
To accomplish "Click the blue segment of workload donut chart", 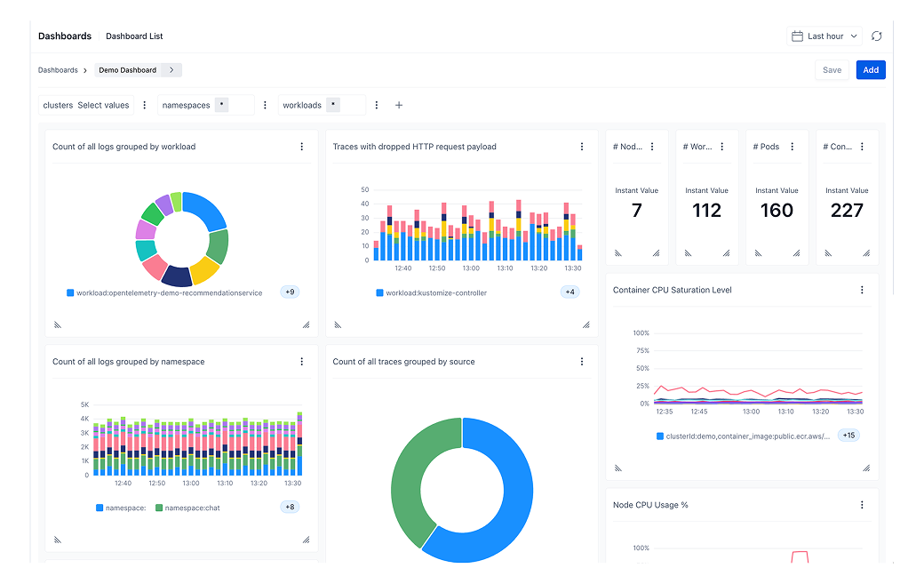I will [207, 209].
